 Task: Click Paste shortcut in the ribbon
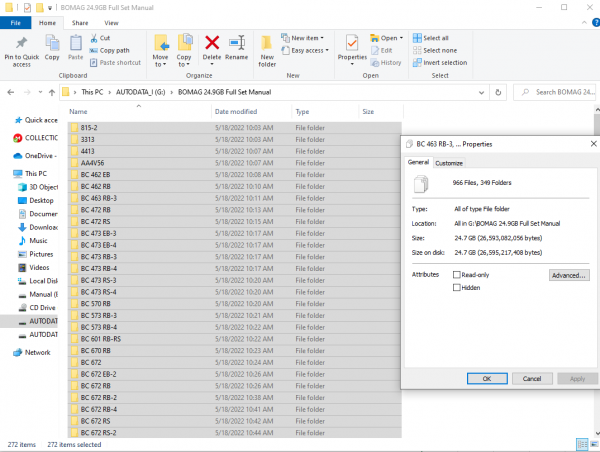(115, 62)
